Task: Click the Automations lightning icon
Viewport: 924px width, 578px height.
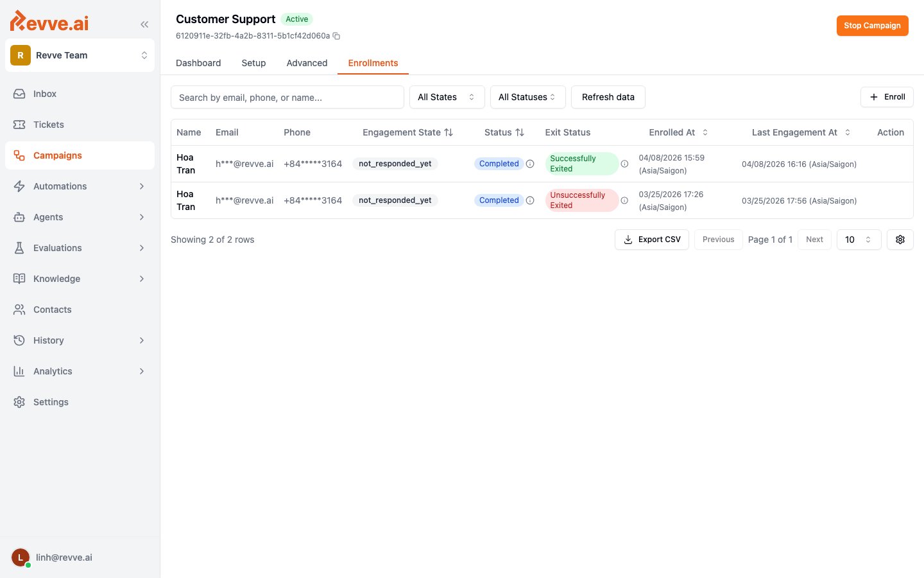Action: pos(19,186)
